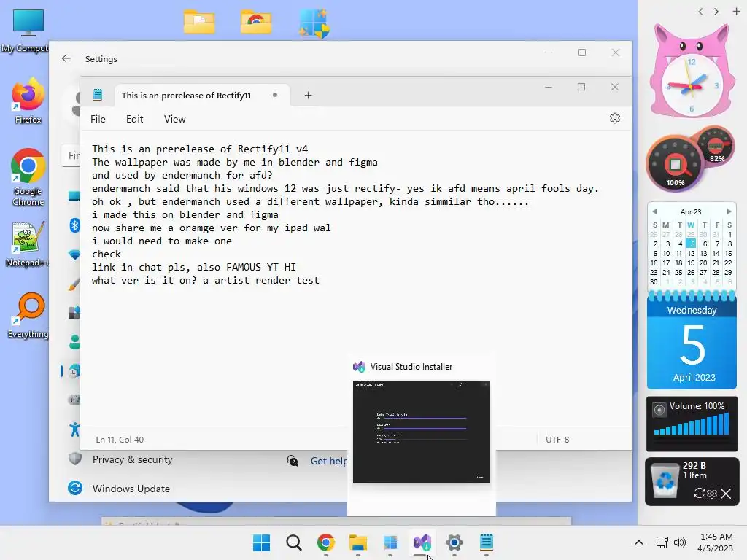Click the Accounts person icon in Settings sidebar
This screenshot has width=747, height=560.
click(x=74, y=341)
